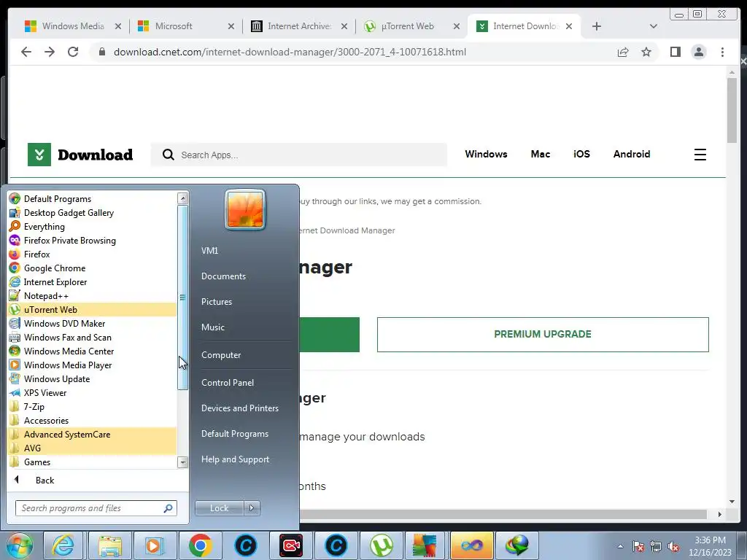Launch uTorrent Web from the programs list
The height and width of the screenshot is (560, 747).
(92, 309)
